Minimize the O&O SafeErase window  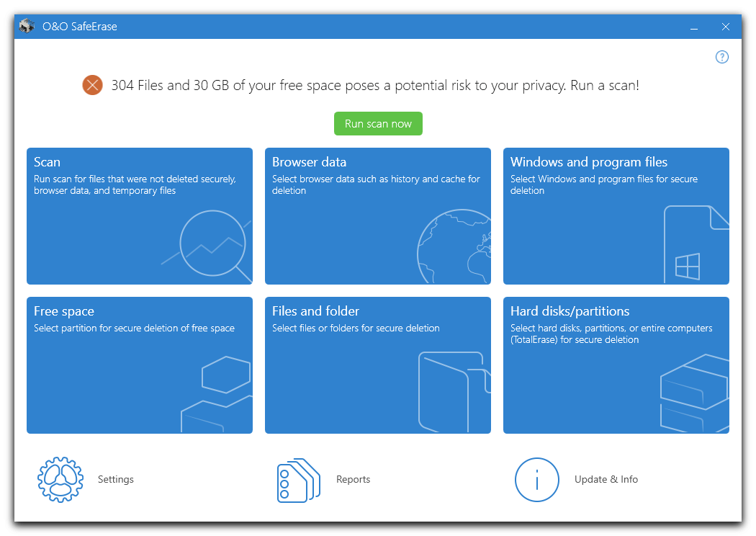(694, 27)
